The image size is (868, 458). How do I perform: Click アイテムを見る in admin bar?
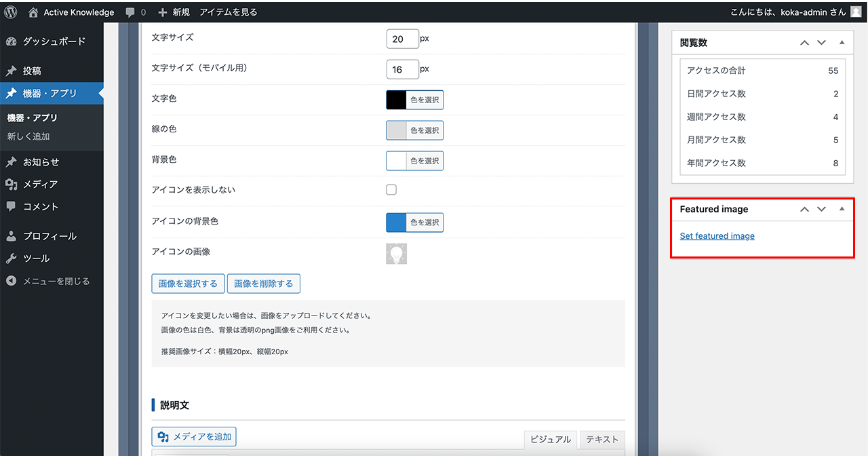coord(229,12)
